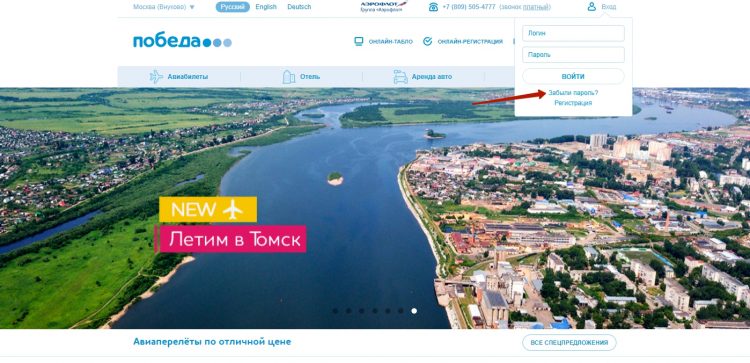Image resolution: width=750 pixels, height=363 pixels.
Task: Click the hotel building icon
Action: click(289, 77)
